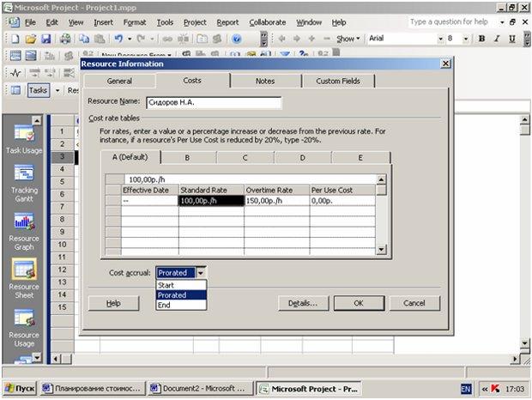Click the Overtime Rate cell 150,00p./h
Screen dimensions: 532x400
pyautogui.click(x=277, y=201)
